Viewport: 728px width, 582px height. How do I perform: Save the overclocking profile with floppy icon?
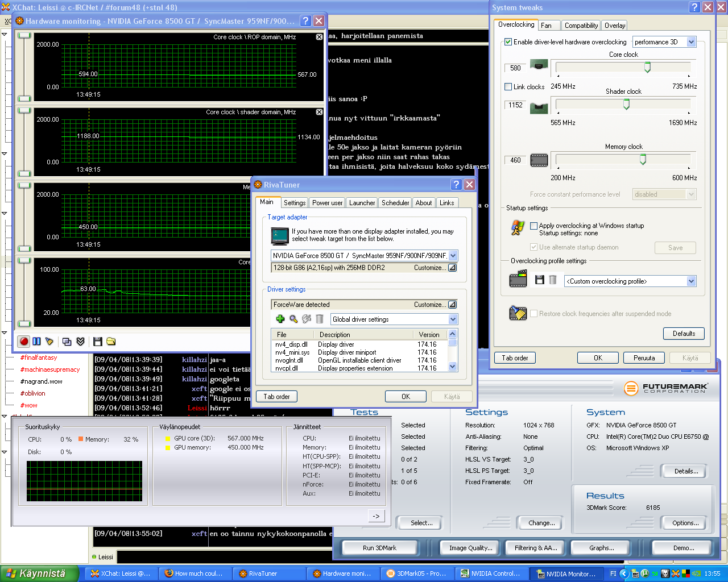540,280
